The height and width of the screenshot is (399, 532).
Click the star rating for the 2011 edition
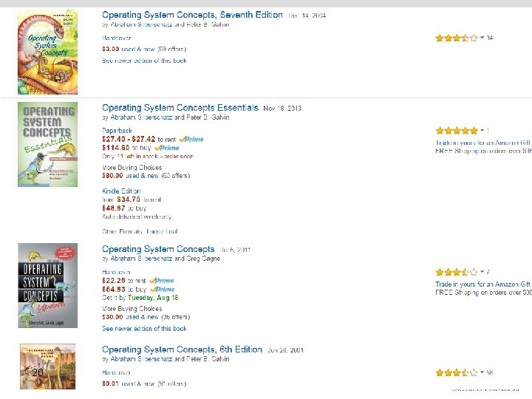[x=456, y=272]
